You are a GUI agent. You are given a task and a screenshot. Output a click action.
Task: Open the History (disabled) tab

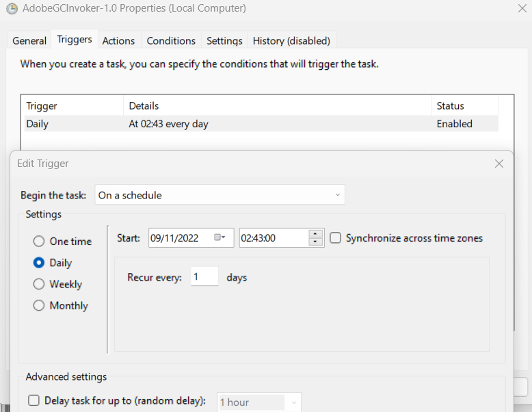pos(291,41)
